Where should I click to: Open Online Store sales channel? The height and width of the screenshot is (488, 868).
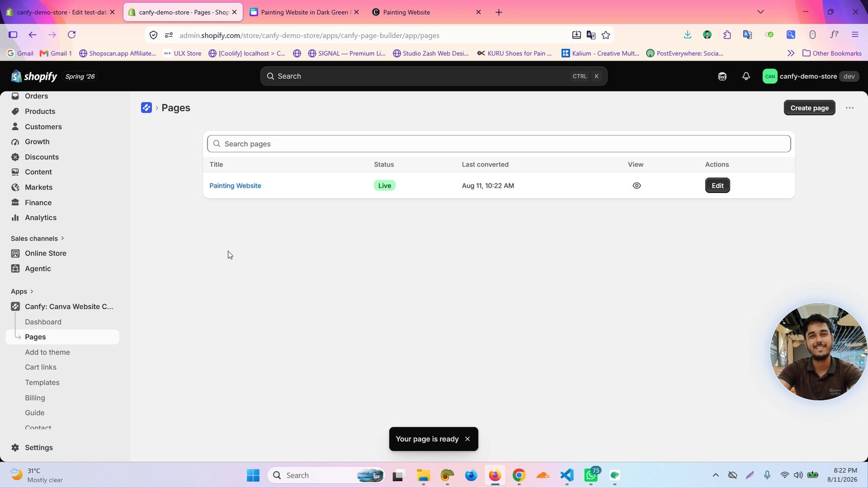click(x=46, y=254)
